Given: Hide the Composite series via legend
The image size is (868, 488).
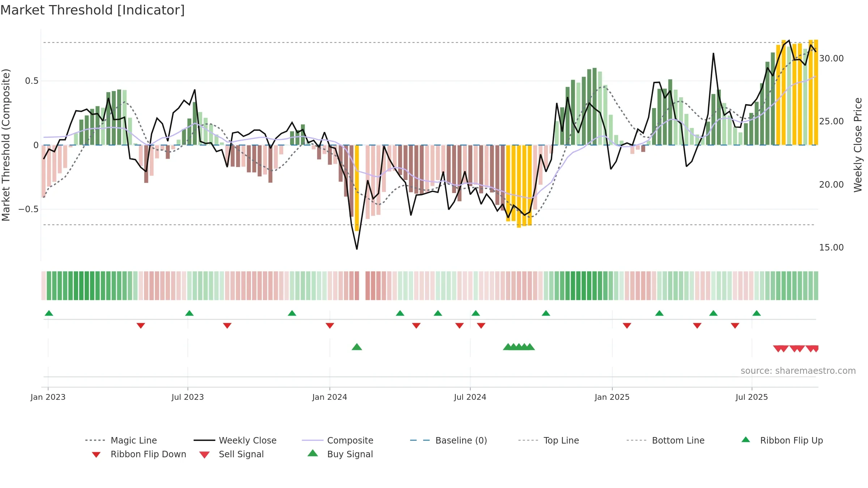Looking at the screenshot, I should coord(337,440).
